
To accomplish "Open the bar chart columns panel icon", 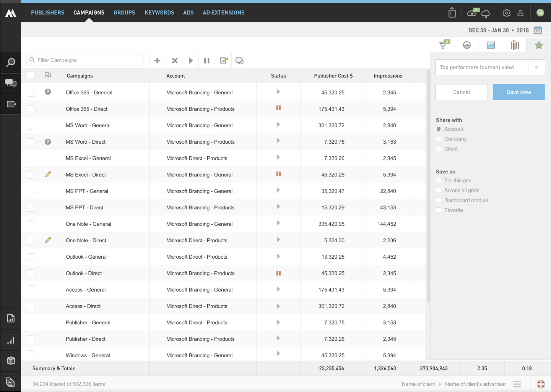I will coord(515,45).
